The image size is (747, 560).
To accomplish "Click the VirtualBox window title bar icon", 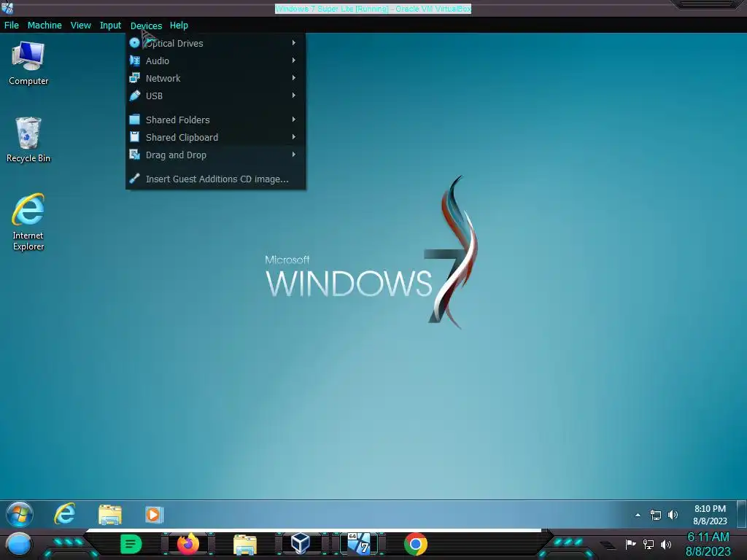I will tap(7, 7).
